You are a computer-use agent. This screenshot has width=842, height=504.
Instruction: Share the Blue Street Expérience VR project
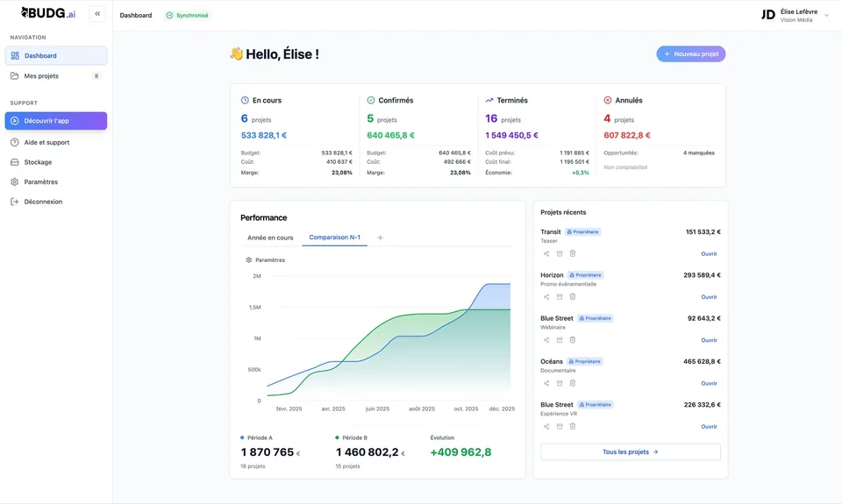pyautogui.click(x=546, y=427)
